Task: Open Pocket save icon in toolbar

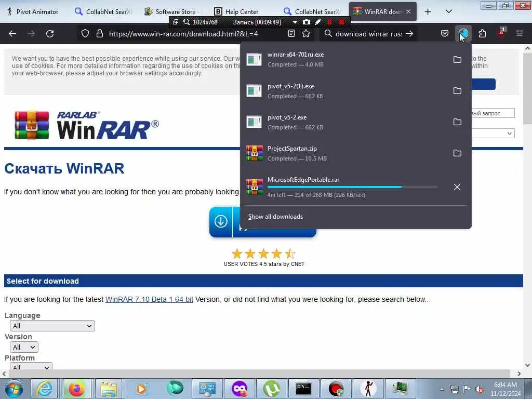Action: click(445, 34)
